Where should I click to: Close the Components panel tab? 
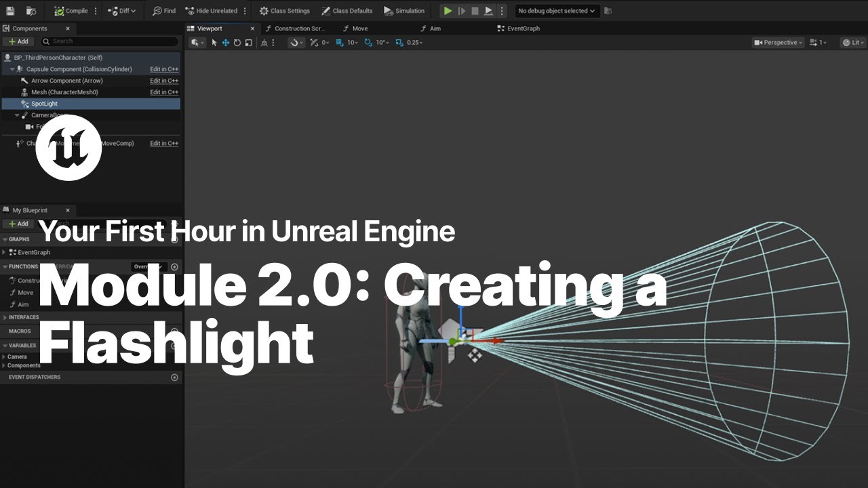68,28
